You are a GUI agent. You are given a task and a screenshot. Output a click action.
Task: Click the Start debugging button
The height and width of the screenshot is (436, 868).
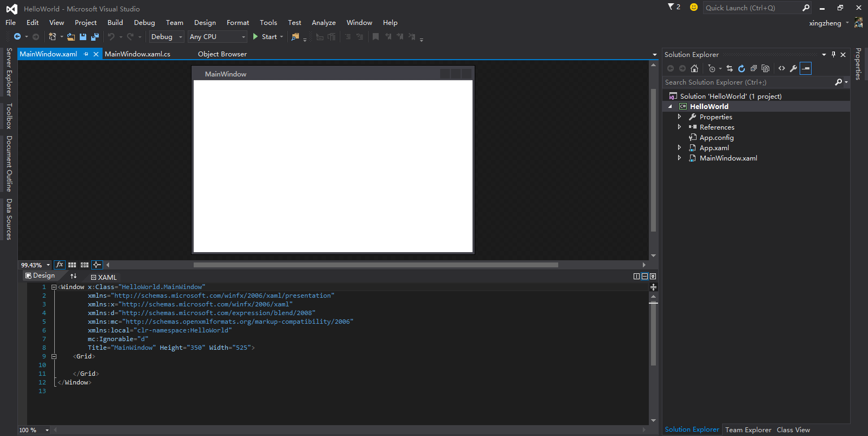click(265, 37)
